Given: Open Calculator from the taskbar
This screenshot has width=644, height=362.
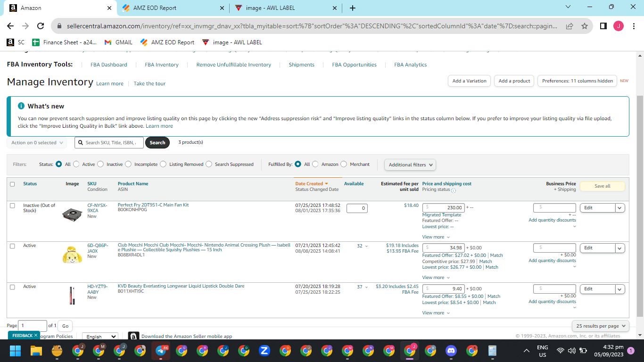Looking at the screenshot, I should pyautogui.click(x=493, y=351).
